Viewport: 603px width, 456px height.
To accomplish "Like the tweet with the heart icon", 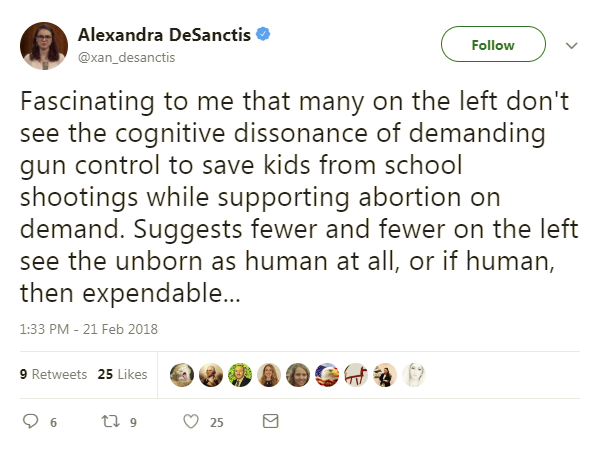I will tap(192, 422).
